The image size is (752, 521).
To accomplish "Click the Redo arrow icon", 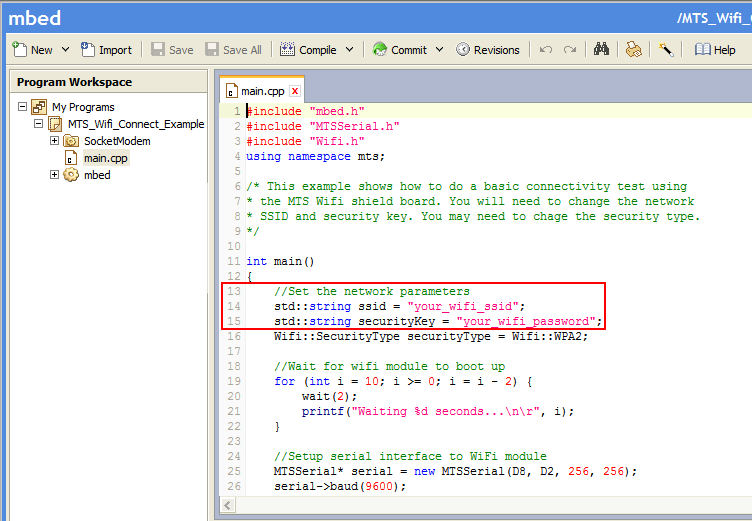I will [570, 49].
